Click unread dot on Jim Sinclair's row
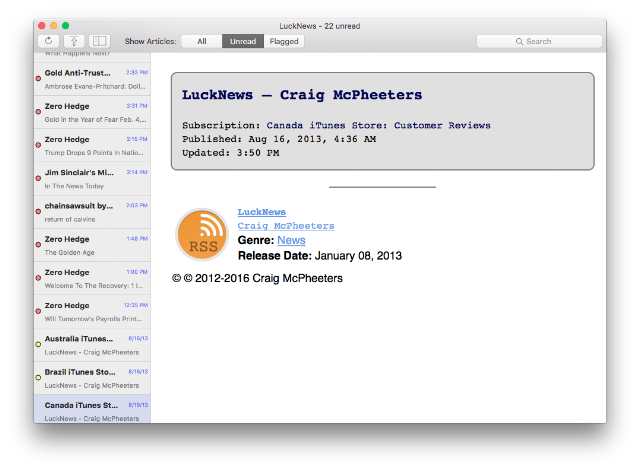 click(x=38, y=178)
